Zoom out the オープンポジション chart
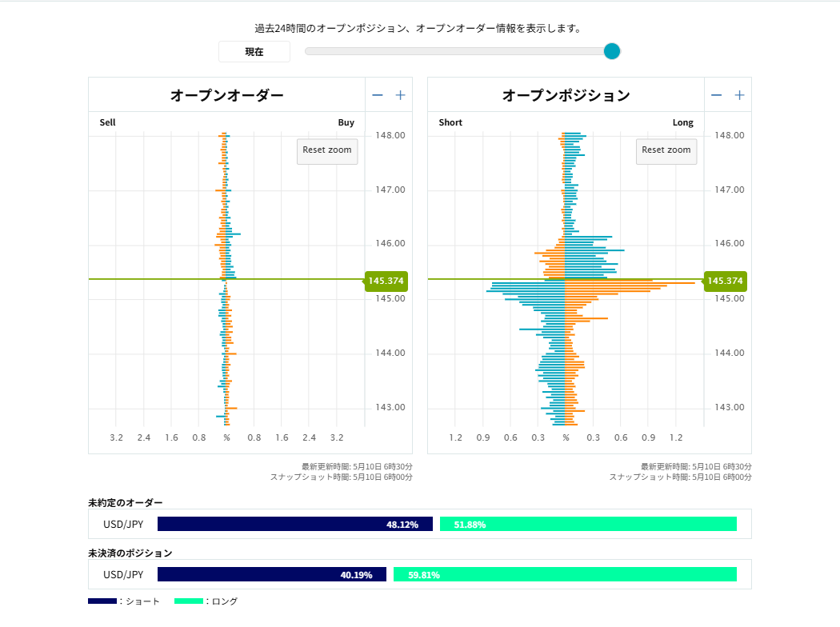Viewport: 840px width, 627px height. [x=717, y=95]
